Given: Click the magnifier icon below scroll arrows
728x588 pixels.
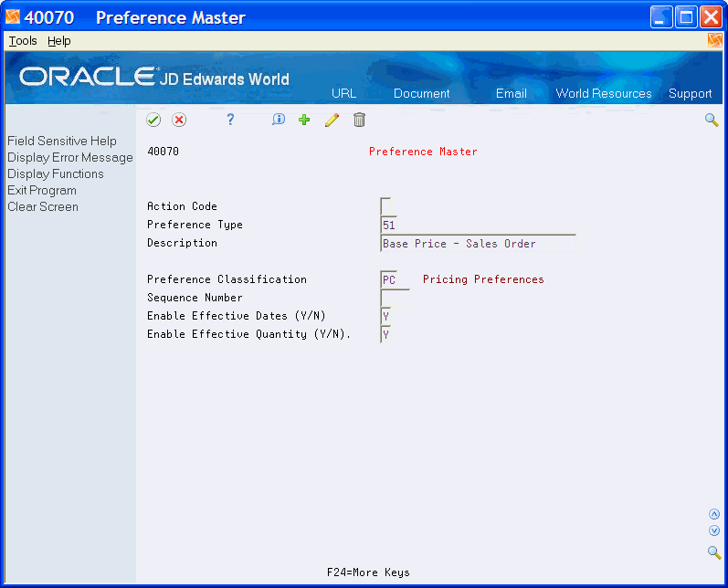Looking at the screenshot, I should (714, 552).
